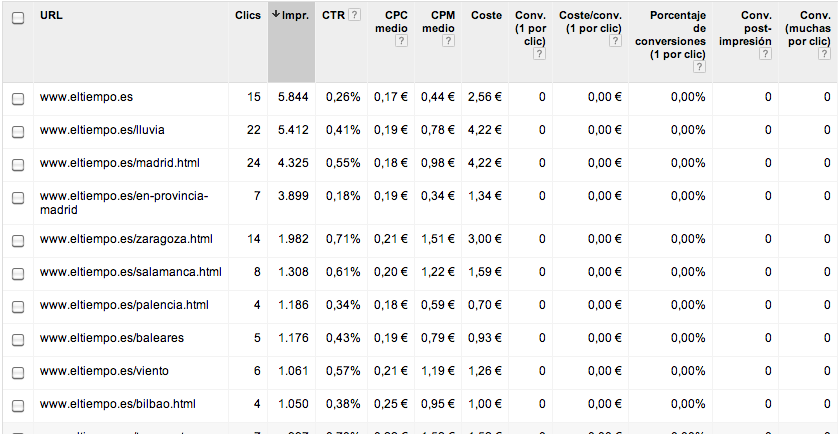Viewport: 838px width, 434px height.
Task: Click the 5.844 impressions cell
Action: pos(293,97)
